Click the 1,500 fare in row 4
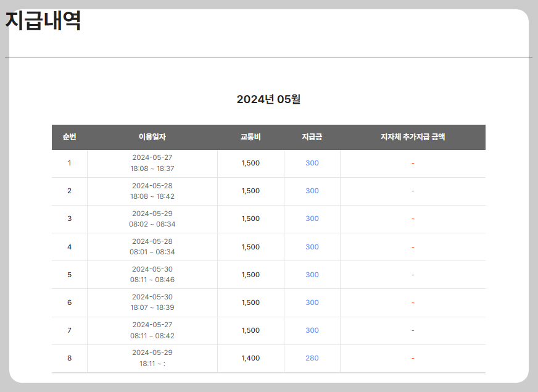 (250, 247)
